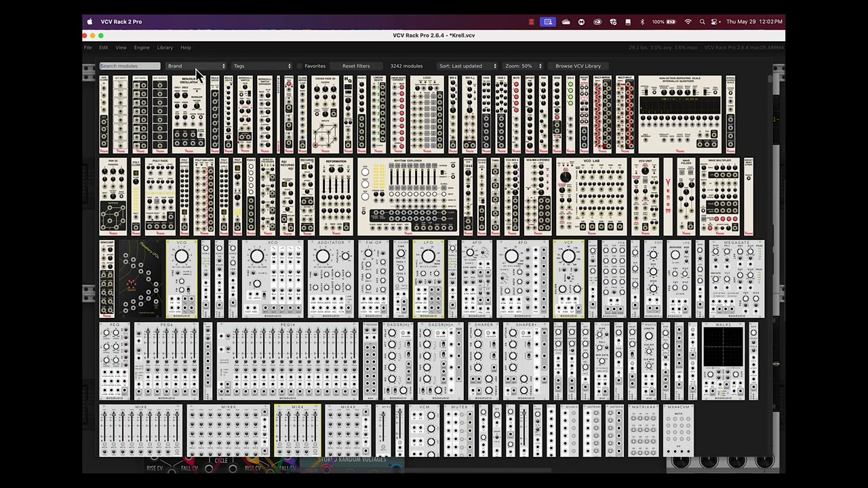
Task: Open the File menu
Action: tap(87, 47)
